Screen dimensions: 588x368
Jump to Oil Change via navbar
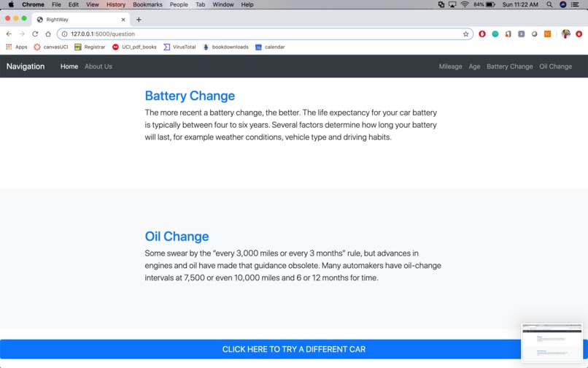556,66
